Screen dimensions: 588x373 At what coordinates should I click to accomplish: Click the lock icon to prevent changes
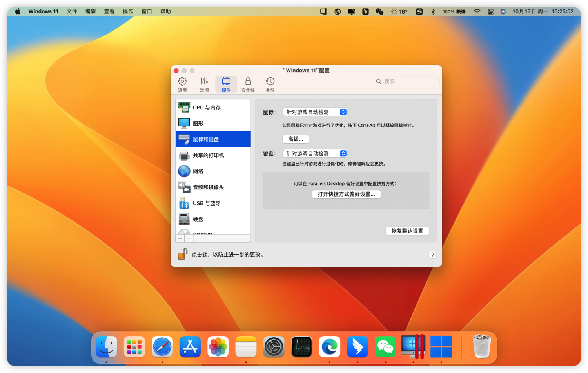[x=182, y=254]
